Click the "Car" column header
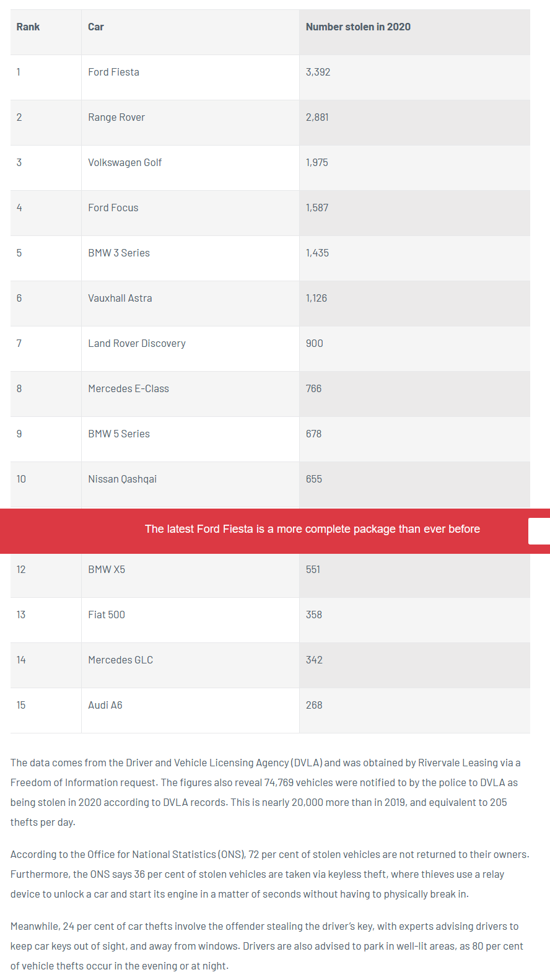550x980 pixels. [x=96, y=27]
